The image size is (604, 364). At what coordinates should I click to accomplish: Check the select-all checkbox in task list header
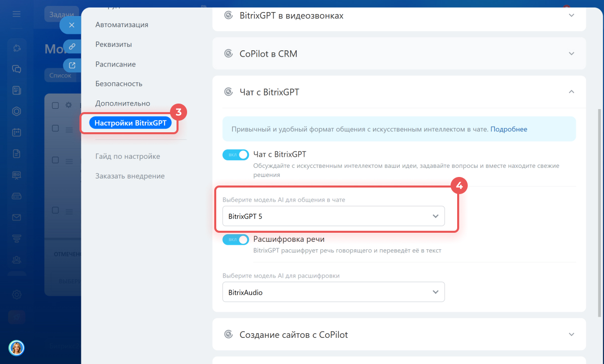coord(55,105)
